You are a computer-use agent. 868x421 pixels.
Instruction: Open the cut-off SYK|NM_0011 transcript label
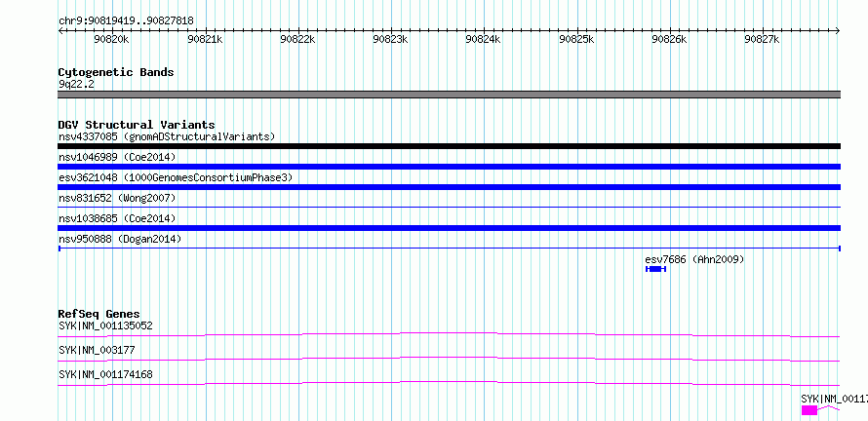pos(834,399)
